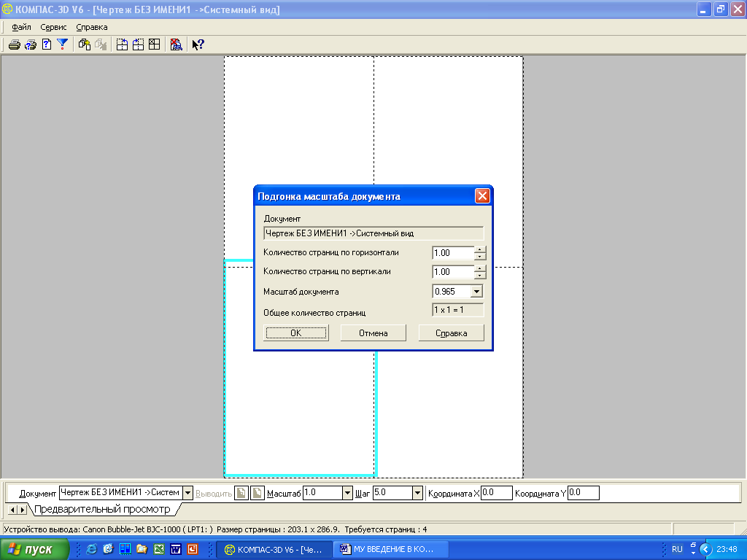747x560 pixels.
Task: Click vertical page count field
Action: [453, 272]
